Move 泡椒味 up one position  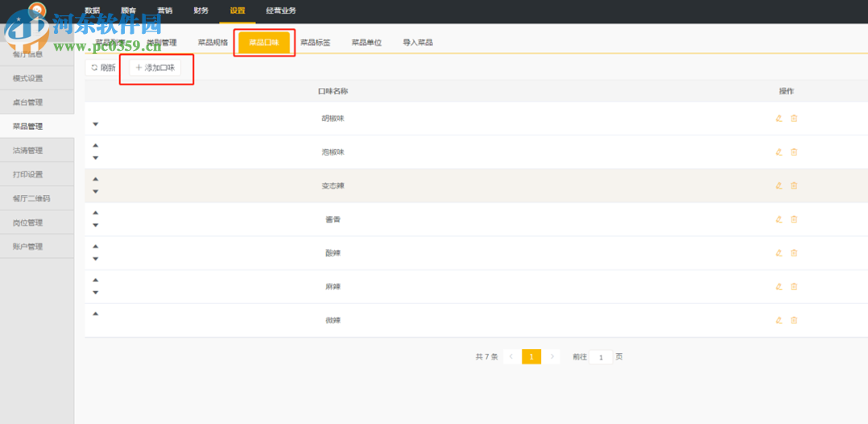[95, 145]
